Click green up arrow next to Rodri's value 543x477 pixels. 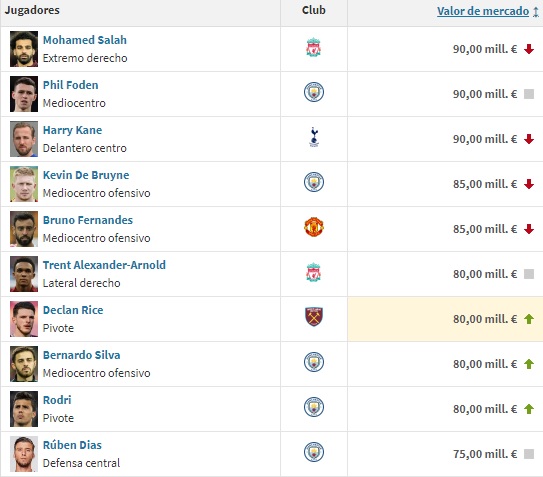pos(529,409)
